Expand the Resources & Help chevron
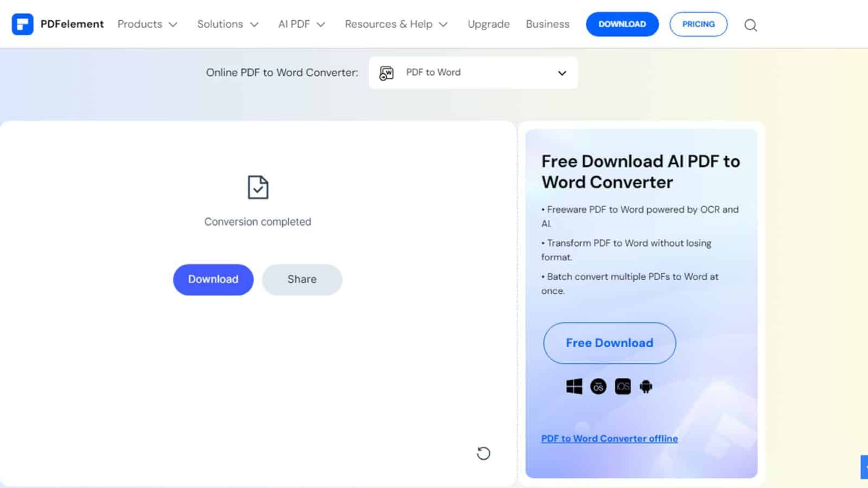This screenshot has width=868, height=488. pyautogui.click(x=443, y=24)
